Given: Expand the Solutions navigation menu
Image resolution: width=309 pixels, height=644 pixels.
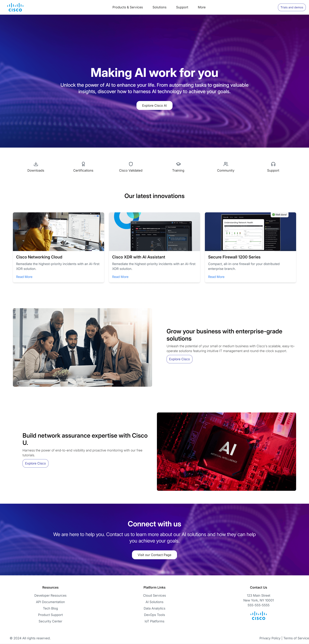Looking at the screenshot, I should [x=159, y=7].
